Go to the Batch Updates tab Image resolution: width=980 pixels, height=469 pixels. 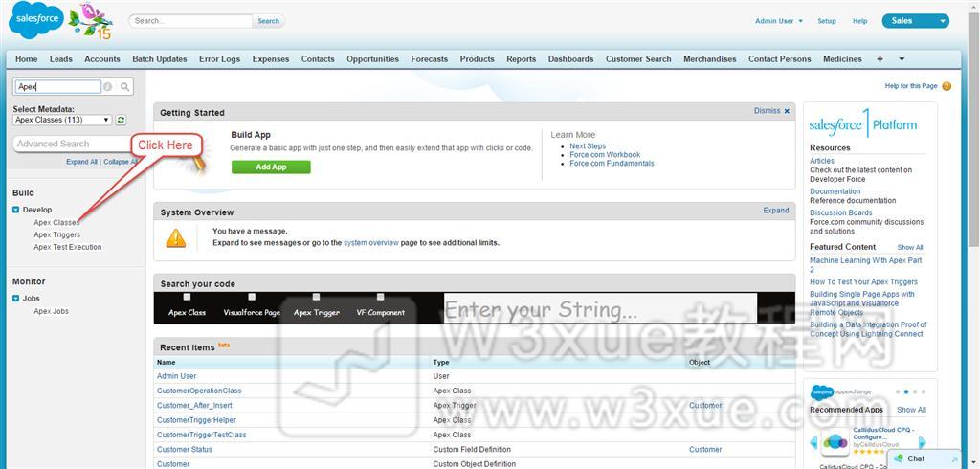(x=160, y=58)
